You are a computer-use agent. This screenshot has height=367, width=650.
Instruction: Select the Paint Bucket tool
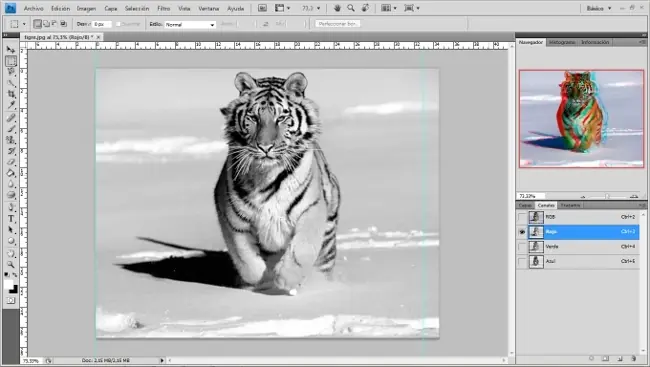click(11, 173)
